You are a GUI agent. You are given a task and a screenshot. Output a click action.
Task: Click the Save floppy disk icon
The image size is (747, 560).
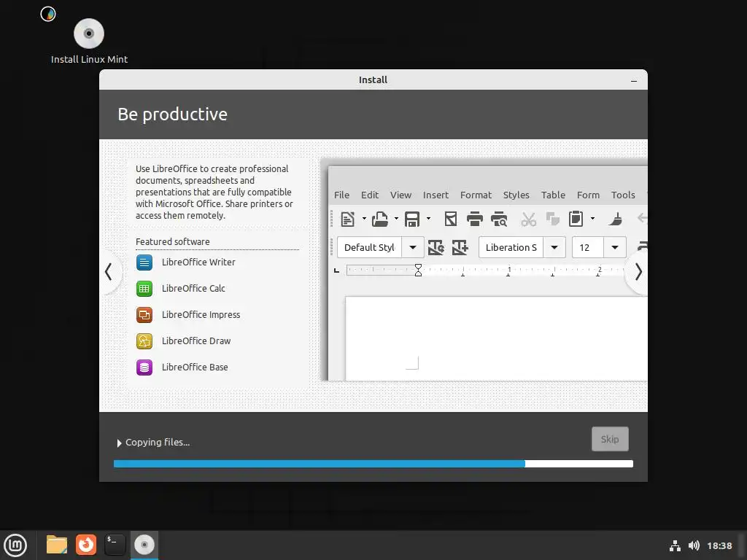[412, 219]
